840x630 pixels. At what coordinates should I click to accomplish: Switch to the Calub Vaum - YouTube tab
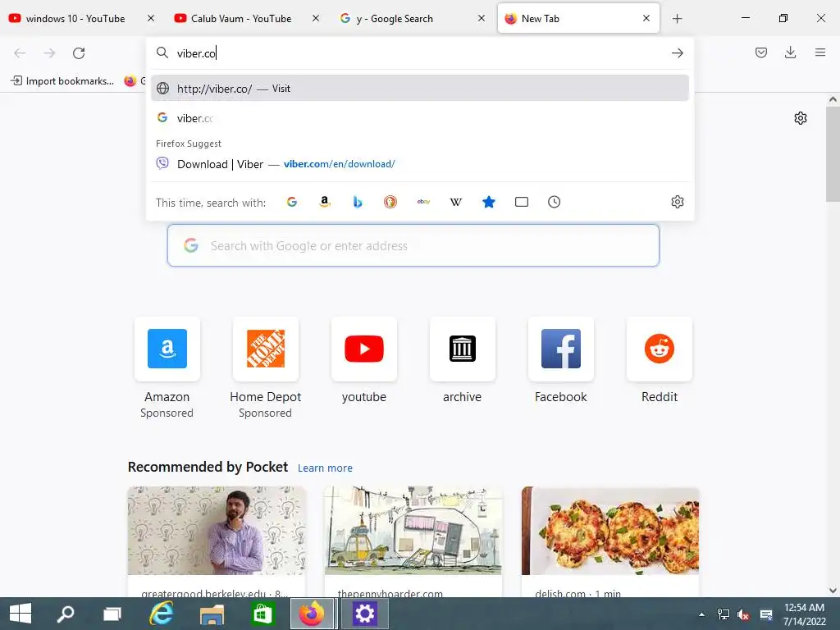(x=241, y=19)
